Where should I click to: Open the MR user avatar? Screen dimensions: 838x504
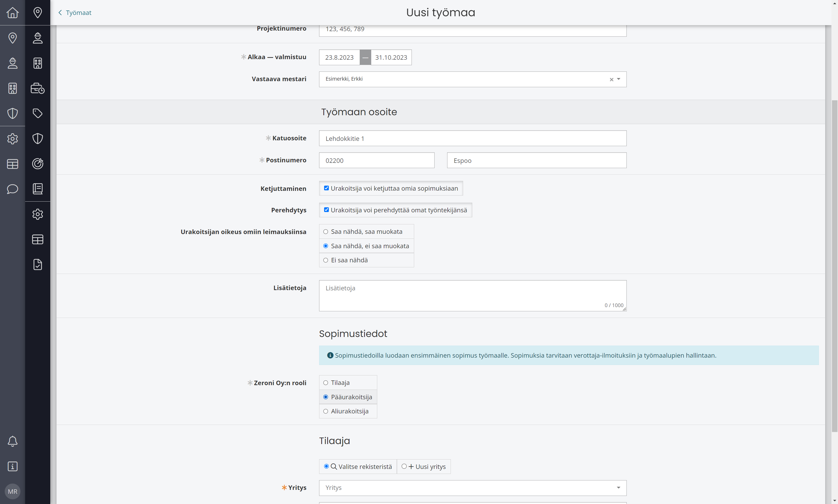point(13,491)
